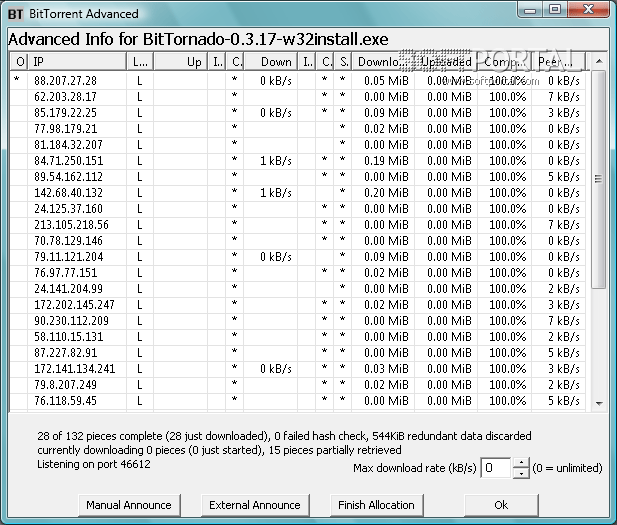This screenshot has width=617, height=525.
Task: Click the Comp... column header
Action: click(x=504, y=62)
